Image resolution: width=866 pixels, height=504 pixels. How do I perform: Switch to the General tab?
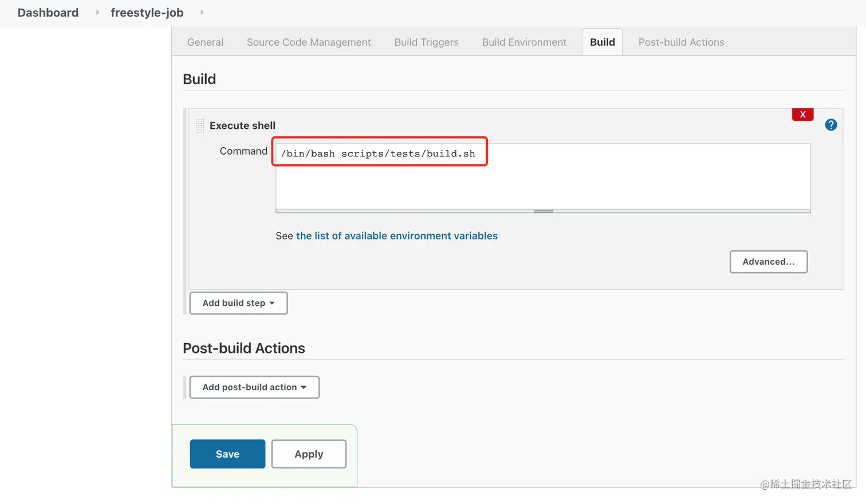click(205, 42)
